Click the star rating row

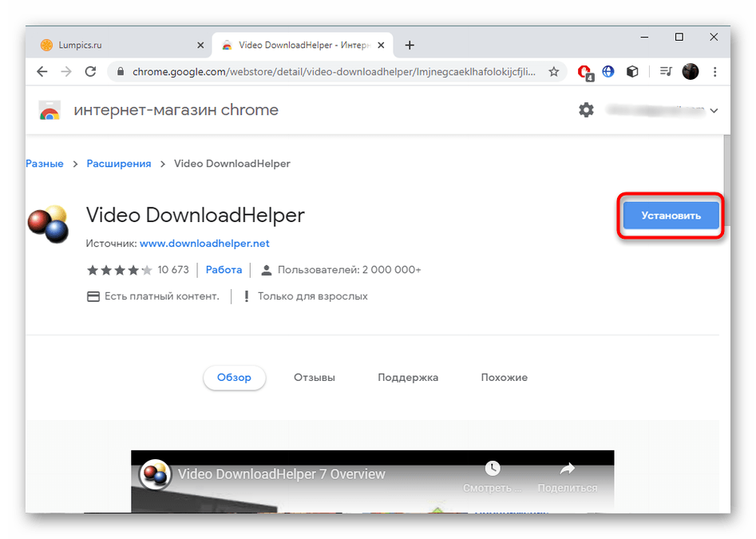pos(120,270)
